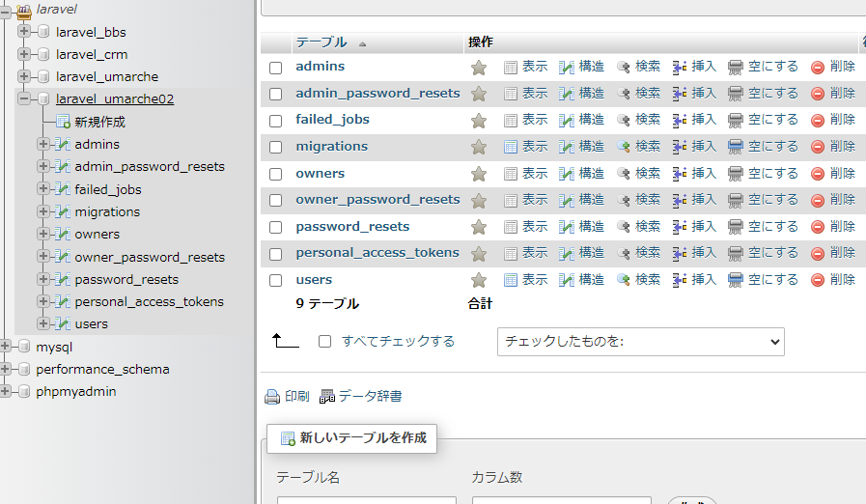Image resolution: width=866 pixels, height=504 pixels.
Task: Click the favorite star icon for admins table
Action: pos(478,68)
